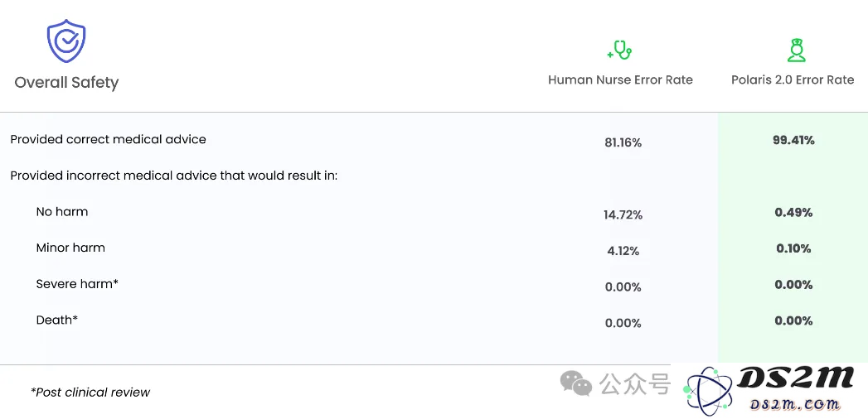Click the 'Severe harm*' row label
The image size is (868, 419).
click(x=77, y=284)
